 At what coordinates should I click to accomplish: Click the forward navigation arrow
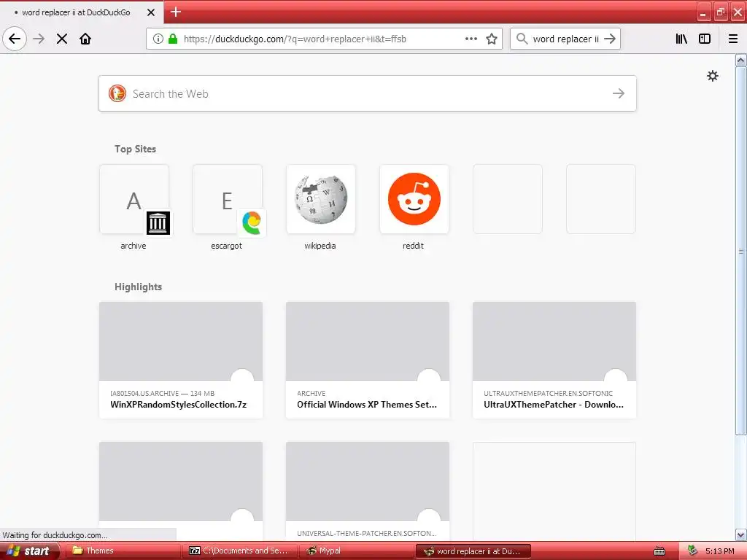coord(39,39)
